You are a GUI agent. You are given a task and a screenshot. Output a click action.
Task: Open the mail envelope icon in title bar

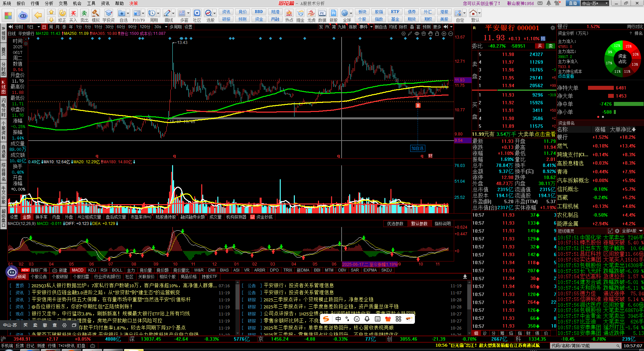point(540,3)
